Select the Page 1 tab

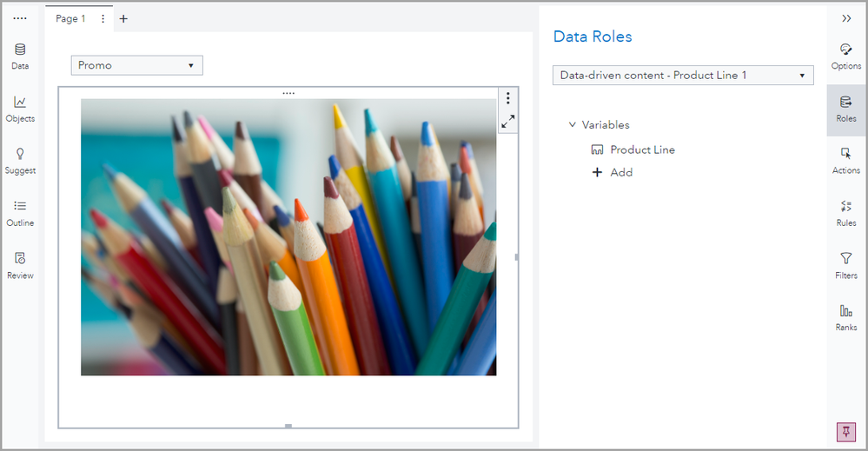70,19
